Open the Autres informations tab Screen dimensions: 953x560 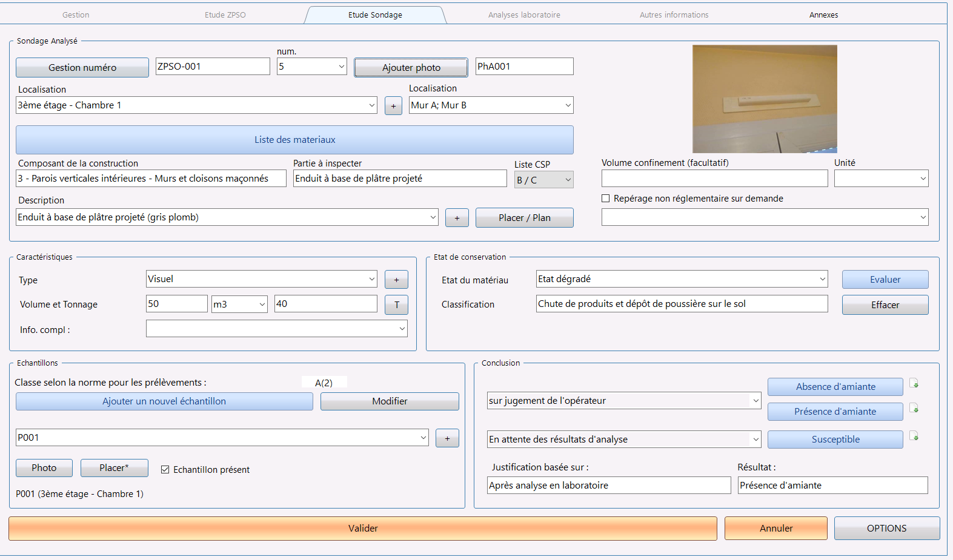tap(674, 15)
